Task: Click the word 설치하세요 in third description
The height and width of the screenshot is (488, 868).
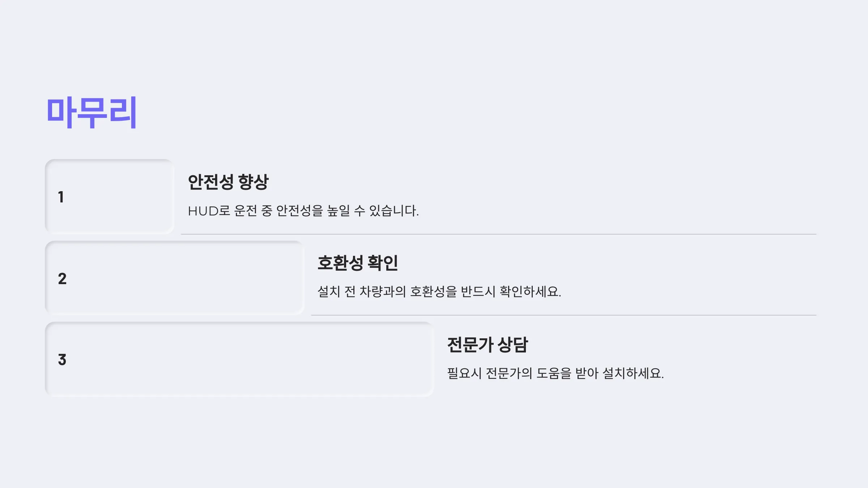Action: coord(633,373)
